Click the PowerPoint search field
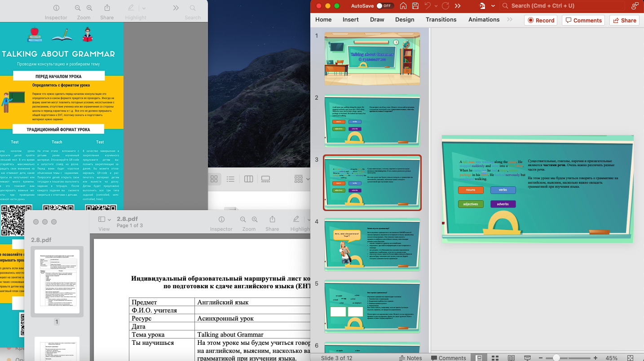 coord(563,6)
